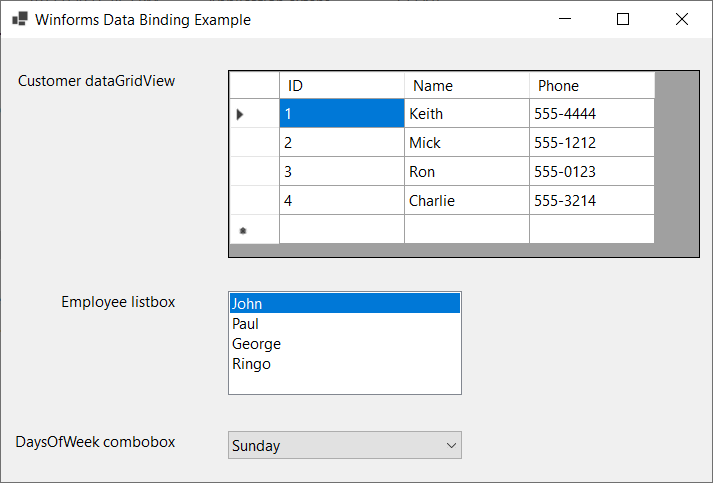Viewport: 713px width, 483px height.
Task: Close the Winforms Data Binding window
Action: point(682,19)
